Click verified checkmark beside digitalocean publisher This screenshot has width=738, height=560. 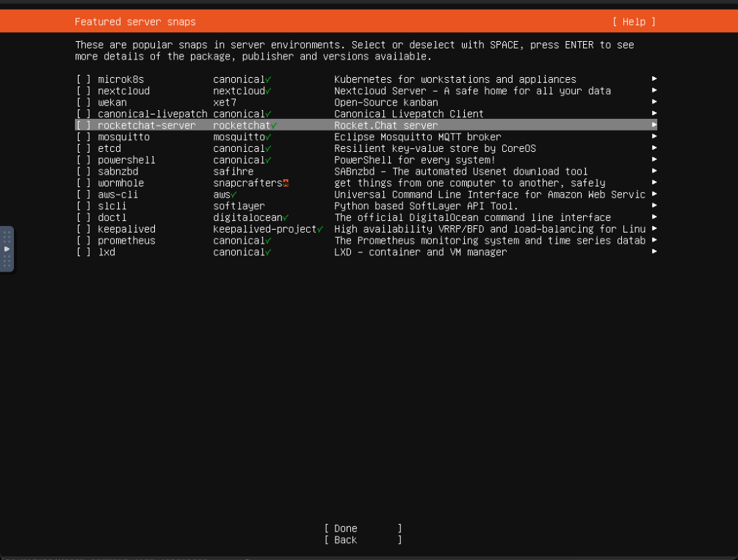click(286, 218)
